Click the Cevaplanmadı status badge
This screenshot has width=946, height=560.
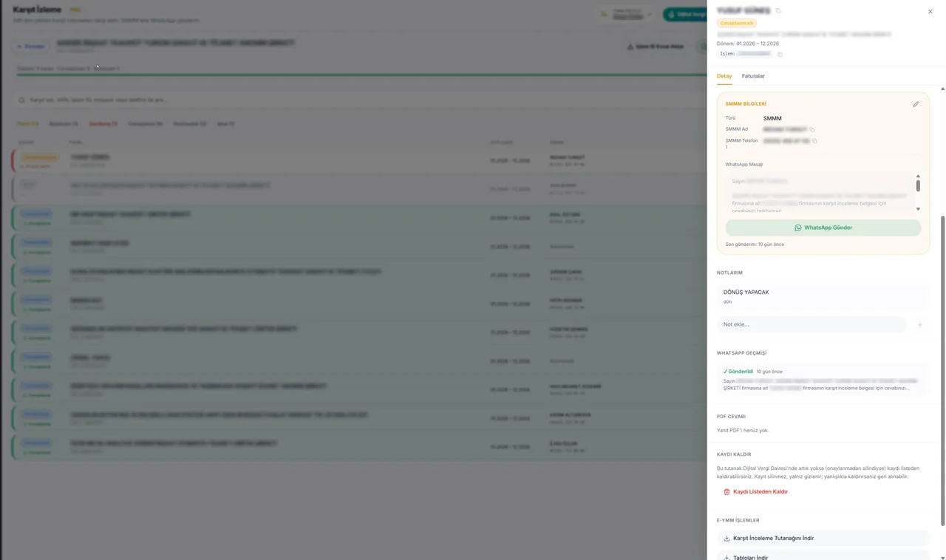[736, 23]
